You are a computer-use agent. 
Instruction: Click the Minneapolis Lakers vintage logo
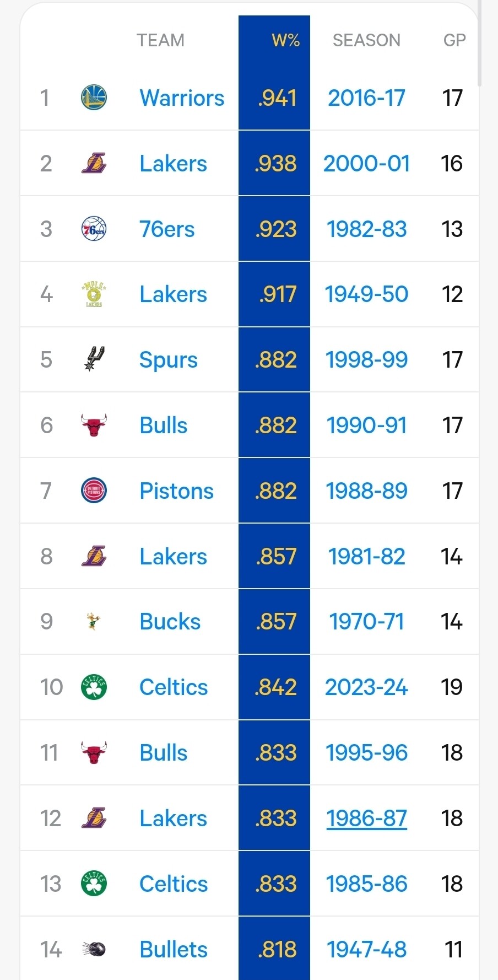[x=94, y=294]
